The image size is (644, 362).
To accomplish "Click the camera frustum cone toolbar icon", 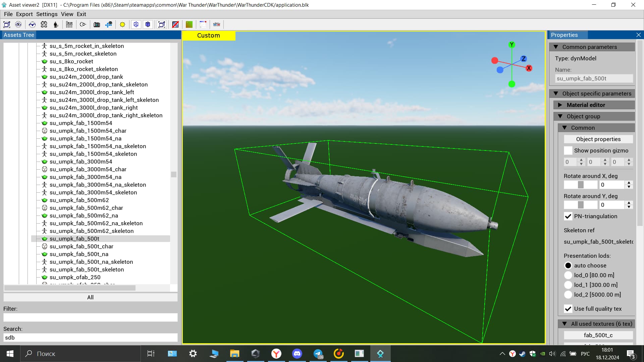I will (83, 24).
